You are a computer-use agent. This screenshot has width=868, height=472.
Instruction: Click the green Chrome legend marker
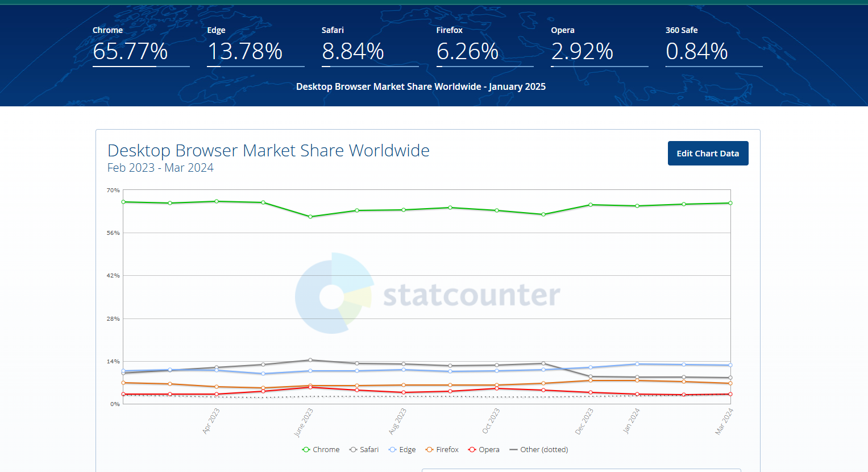306,449
